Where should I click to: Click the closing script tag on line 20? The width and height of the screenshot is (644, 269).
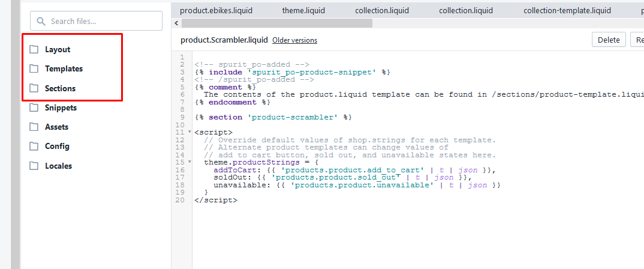pos(216,201)
